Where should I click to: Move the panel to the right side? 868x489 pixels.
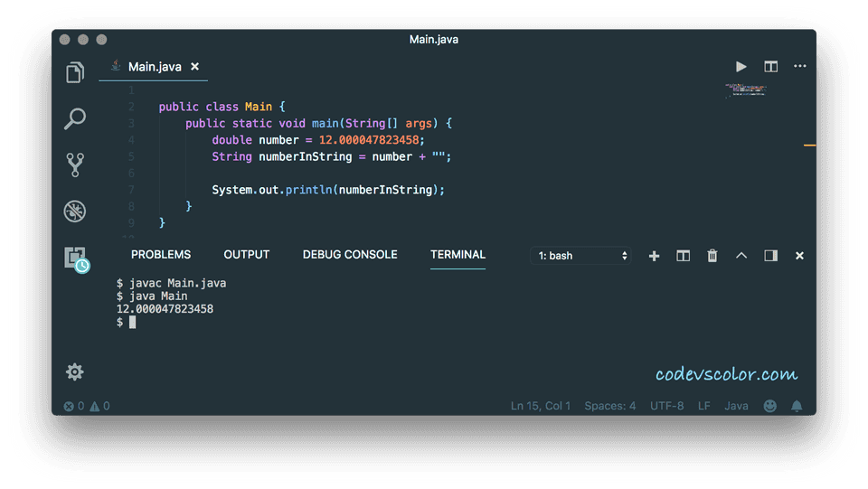[770, 256]
